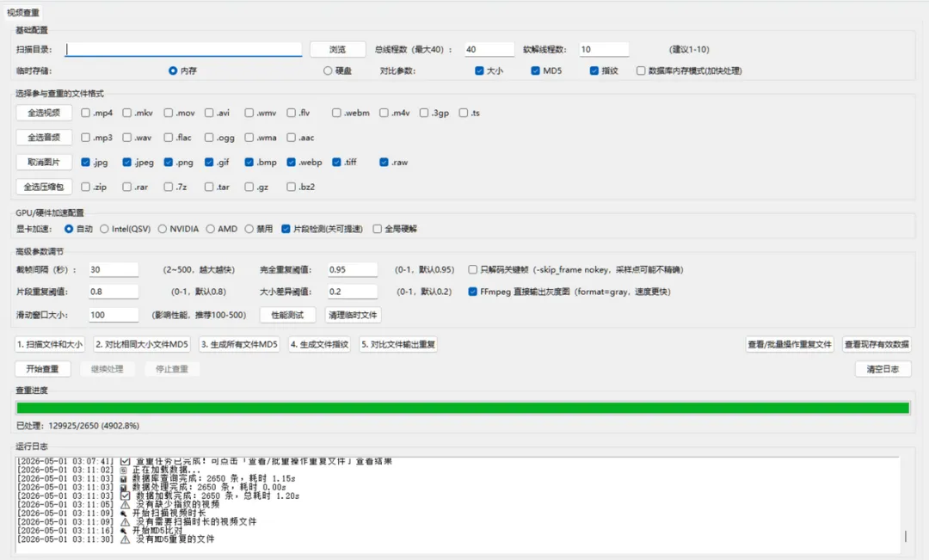Uncheck the .tiff format checkbox
Screen dimensions: 929x560
click(x=336, y=162)
